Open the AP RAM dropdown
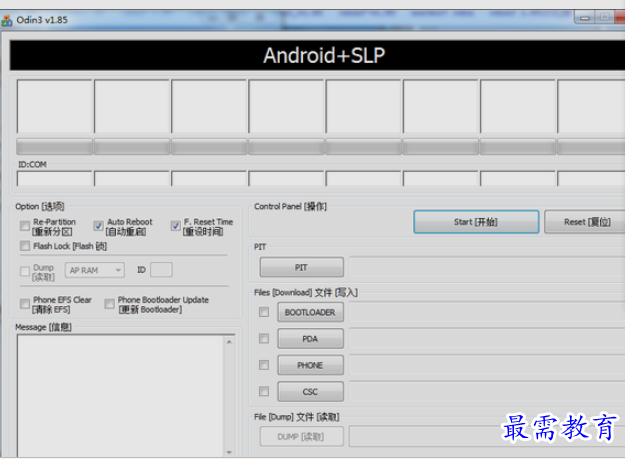625x459 pixels. tap(95, 270)
